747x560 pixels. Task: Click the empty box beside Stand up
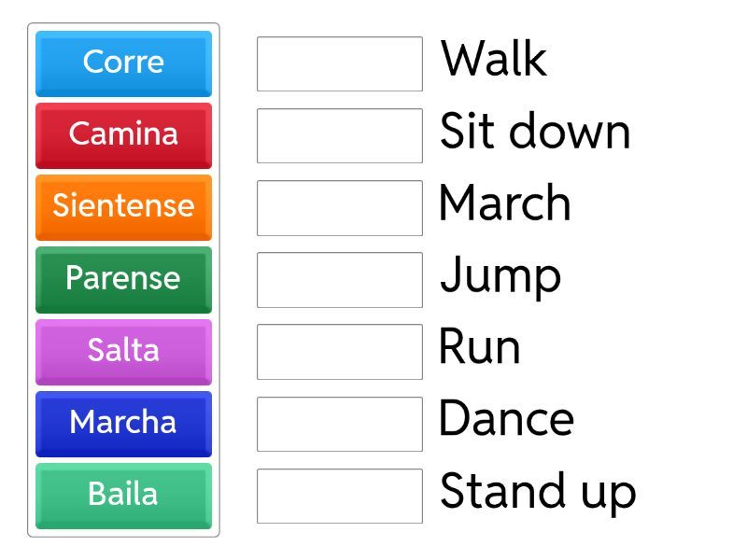pyautogui.click(x=340, y=496)
